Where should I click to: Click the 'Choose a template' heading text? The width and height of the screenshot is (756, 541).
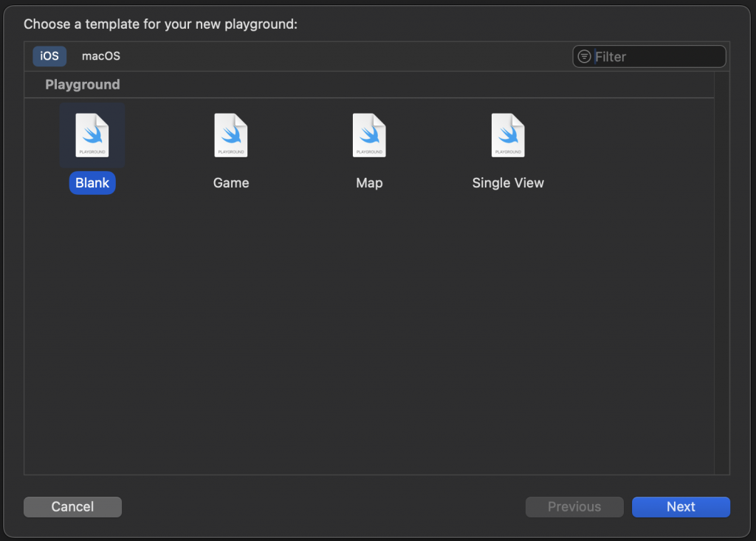[x=160, y=24]
